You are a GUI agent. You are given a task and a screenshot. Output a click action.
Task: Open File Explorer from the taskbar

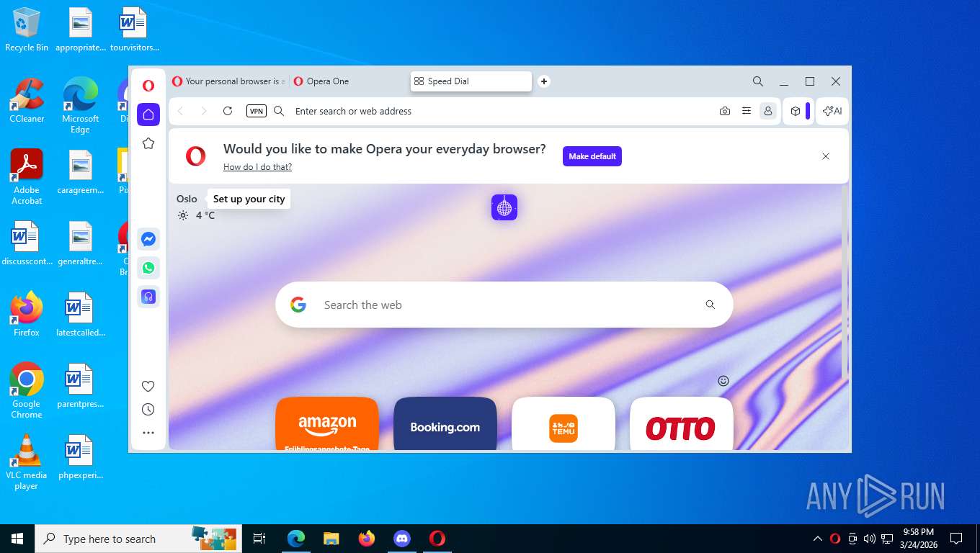(x=331, y=539)
